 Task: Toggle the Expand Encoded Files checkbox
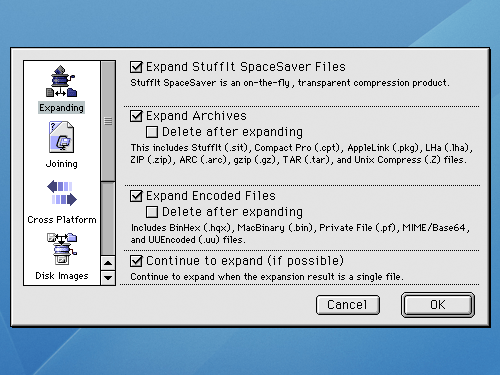click(136, 196)
